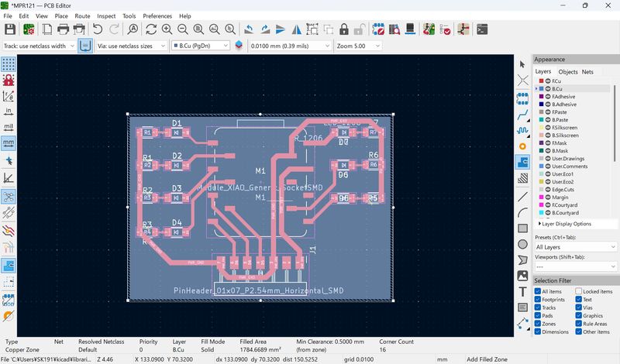This screenshot has height=364, width=620.
Task: Open the Route menu
Action: coord(82,15)
